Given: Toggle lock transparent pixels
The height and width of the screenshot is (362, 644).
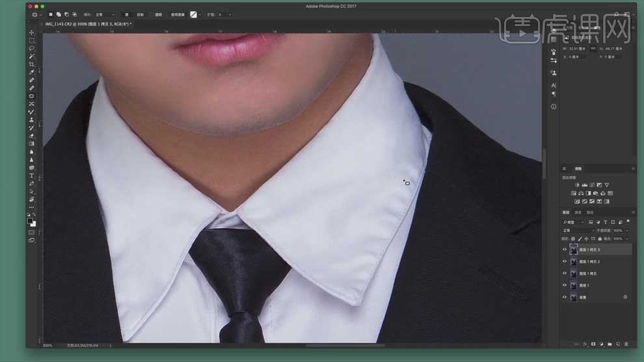Looking at the screenshot, I should coord(573,239).
